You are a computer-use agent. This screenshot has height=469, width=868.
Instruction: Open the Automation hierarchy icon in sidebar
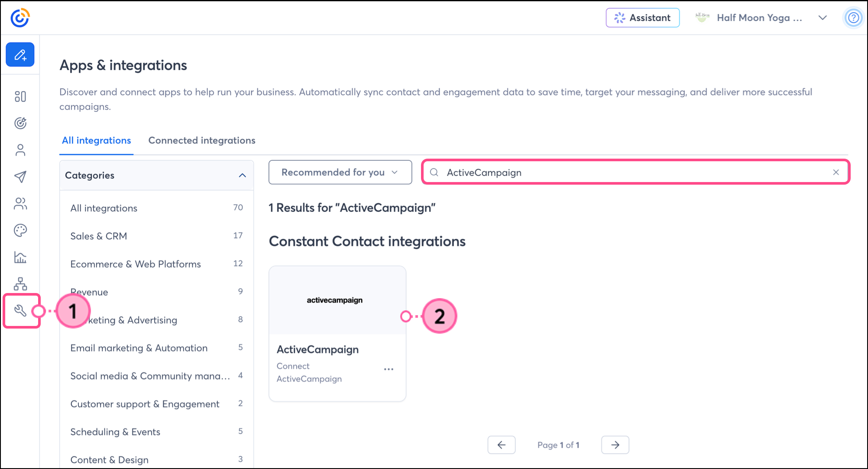click(x=20, y=284)
